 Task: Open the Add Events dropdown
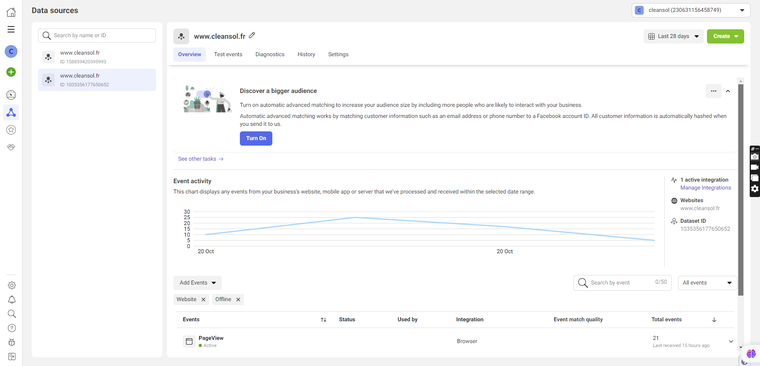pyautogui.click(x=197, y=283)
